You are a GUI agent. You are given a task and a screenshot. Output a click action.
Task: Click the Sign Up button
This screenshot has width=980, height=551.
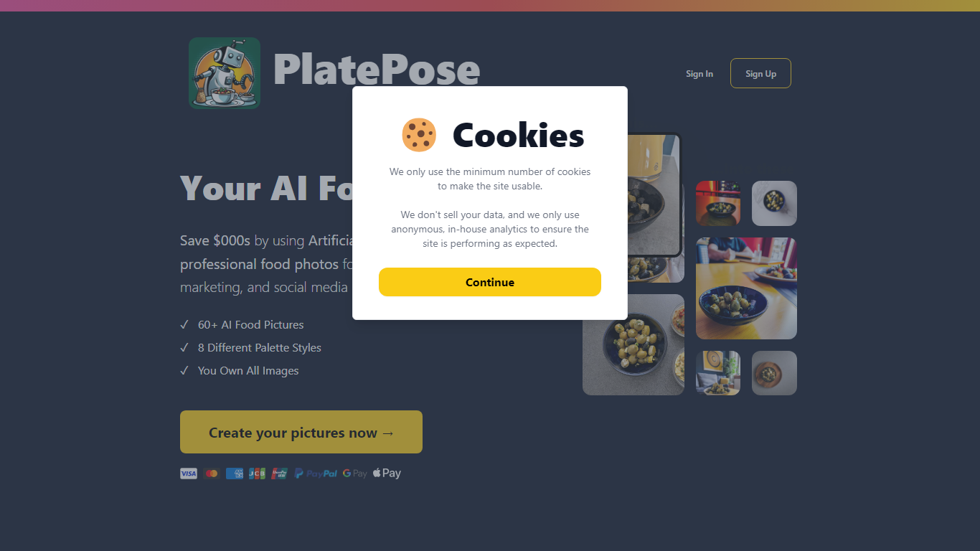[760, 73]
